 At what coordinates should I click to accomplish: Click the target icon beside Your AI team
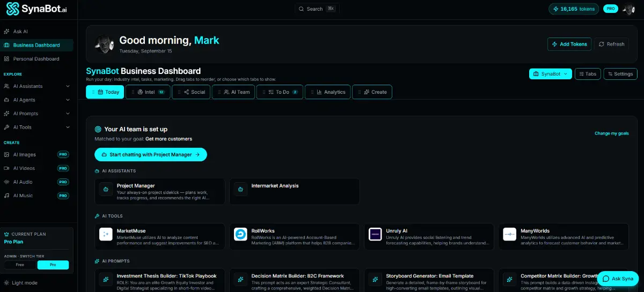pyautogui.click(x=98, y=129)
